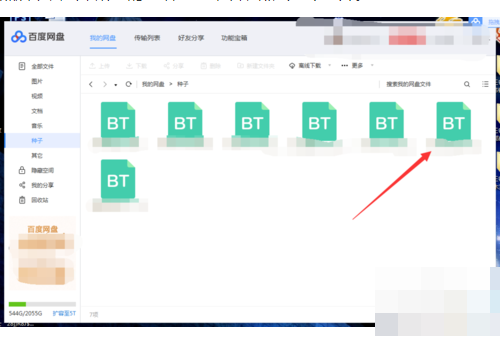Click the three-dot 更多 icon
The image size is (500, 360).
[x=345, y=66]
